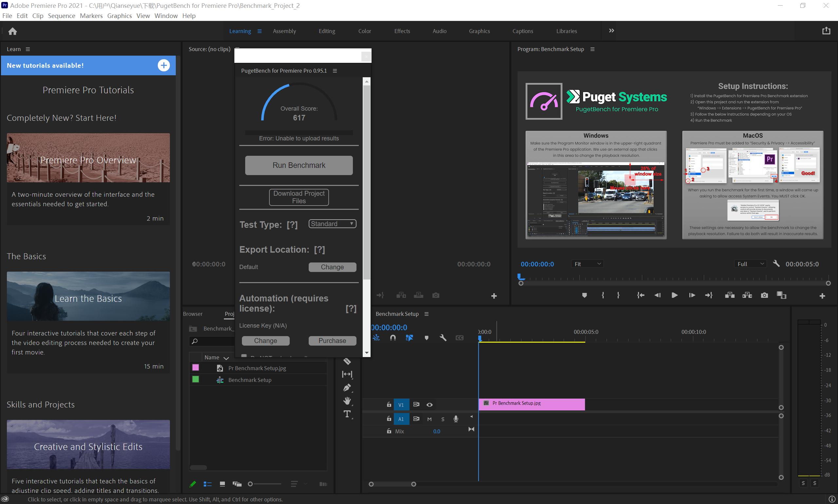
Task: Switch to the Editing workspace tab
Action: pyautogui.click(x=326, y=31)
